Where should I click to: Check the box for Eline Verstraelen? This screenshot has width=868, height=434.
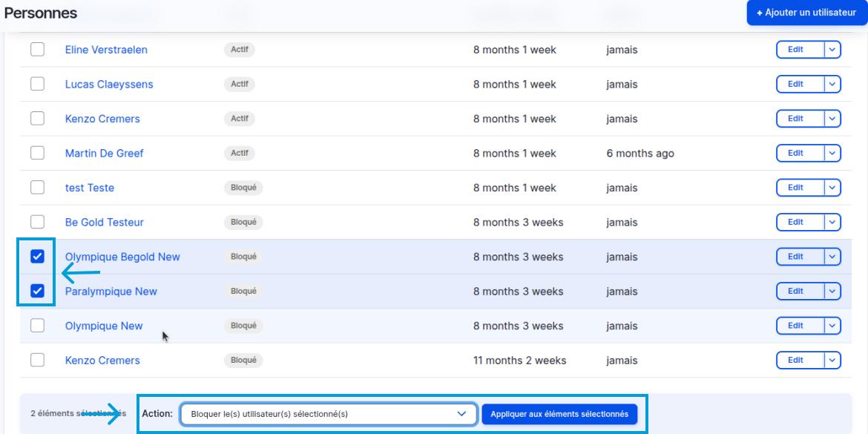(37, 50)
